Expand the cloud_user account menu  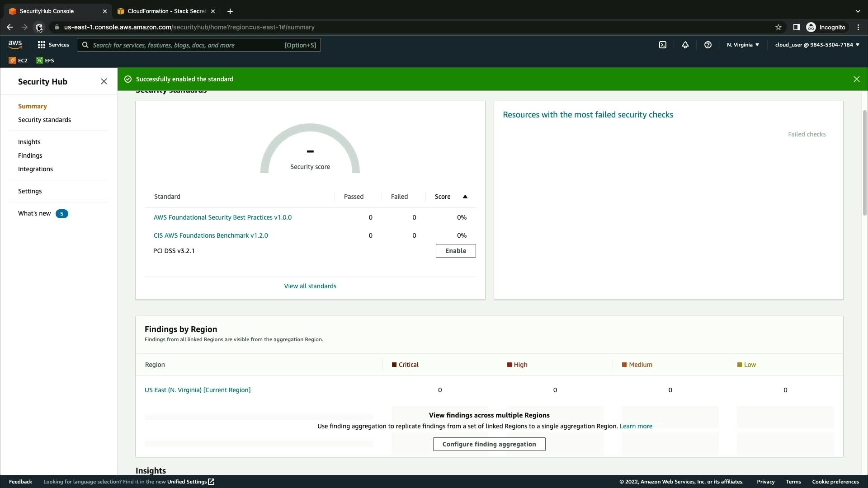817,45
